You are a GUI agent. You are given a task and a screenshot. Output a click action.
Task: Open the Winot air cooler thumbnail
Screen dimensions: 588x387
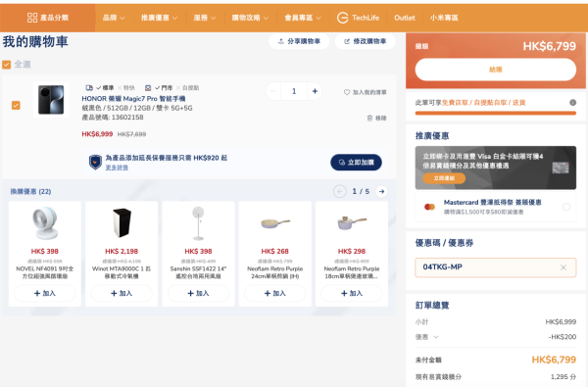pyautogui.click(x=122, y=223)
